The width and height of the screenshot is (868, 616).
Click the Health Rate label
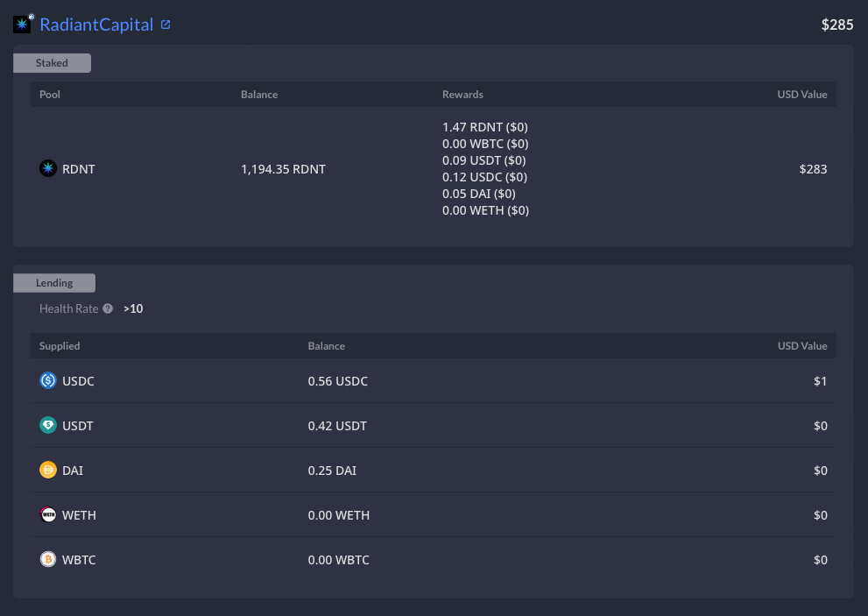pos(68,308)
